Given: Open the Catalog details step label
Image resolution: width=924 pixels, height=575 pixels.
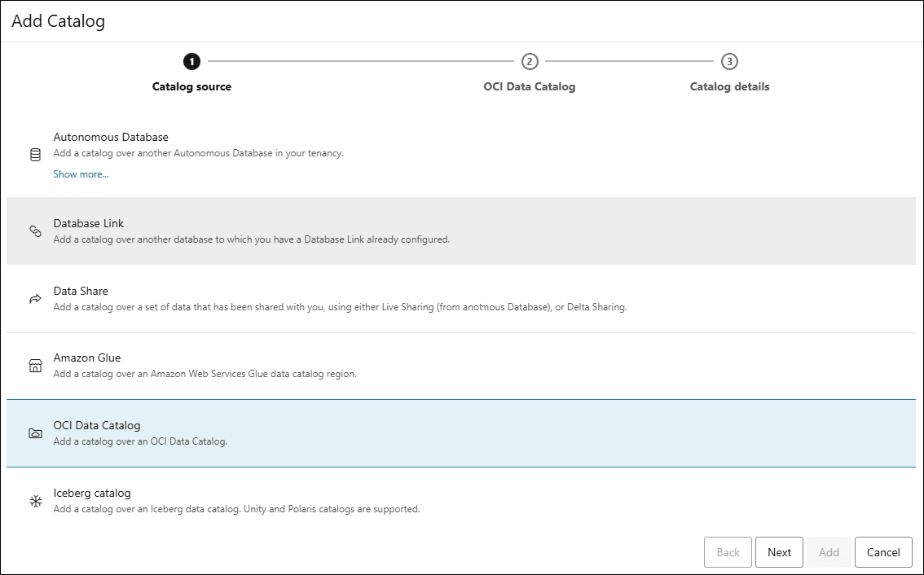Looking at the screenshot, I should point(729,86).
